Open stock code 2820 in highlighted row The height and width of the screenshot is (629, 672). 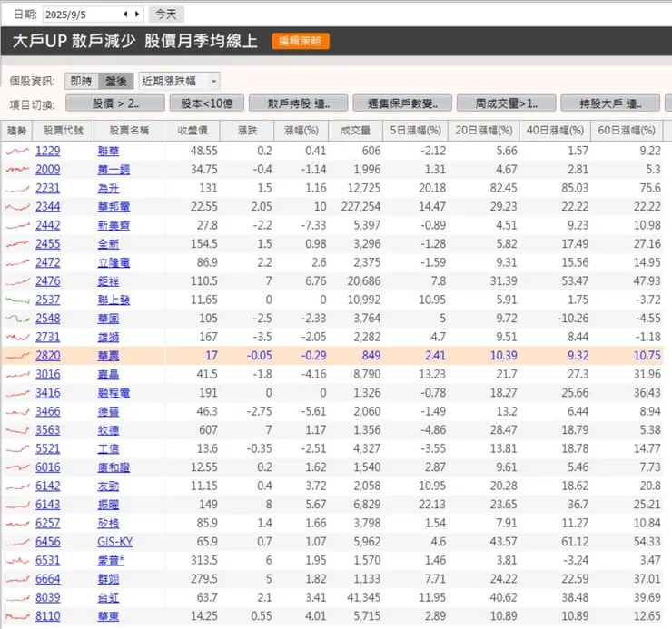tap(47, 356)
